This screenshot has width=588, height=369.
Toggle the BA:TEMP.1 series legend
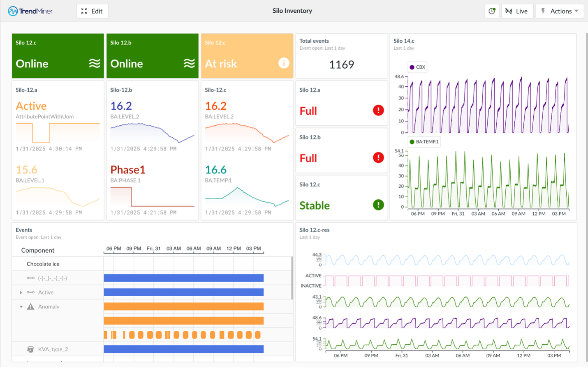425,141
